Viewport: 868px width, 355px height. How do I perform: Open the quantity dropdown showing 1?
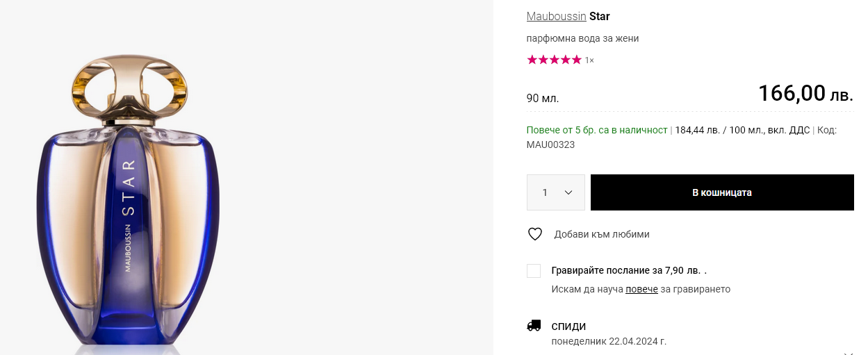point(555,192)
